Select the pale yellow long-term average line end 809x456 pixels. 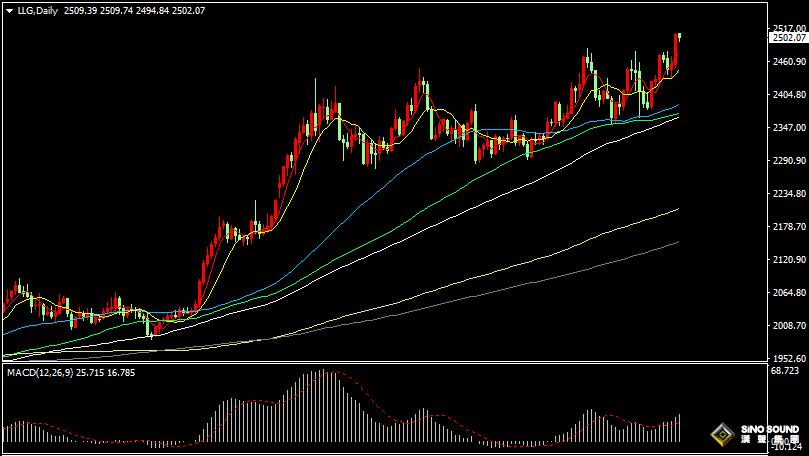[677, 210]
